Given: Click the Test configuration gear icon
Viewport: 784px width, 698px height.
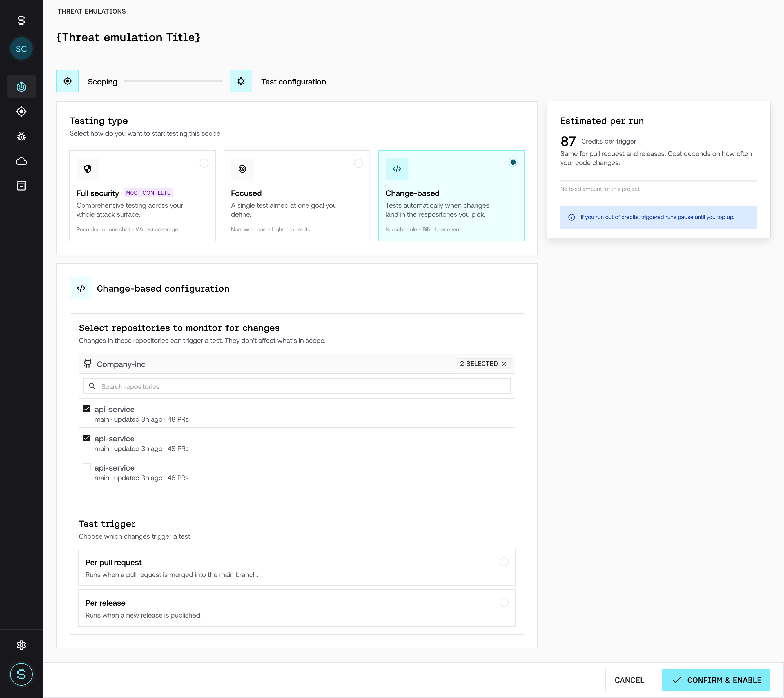Looking at the screenshot, I should click(x=241, y=81).
